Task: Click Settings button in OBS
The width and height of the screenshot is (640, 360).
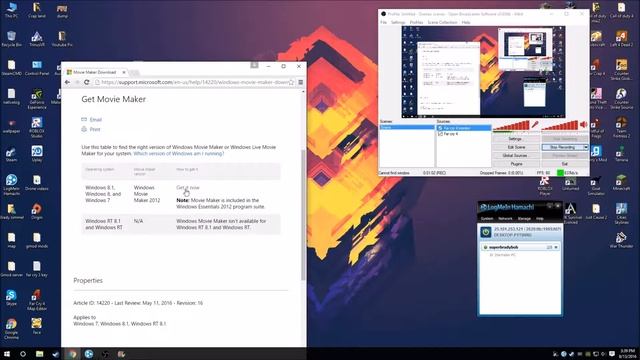Action: (516, 139)
